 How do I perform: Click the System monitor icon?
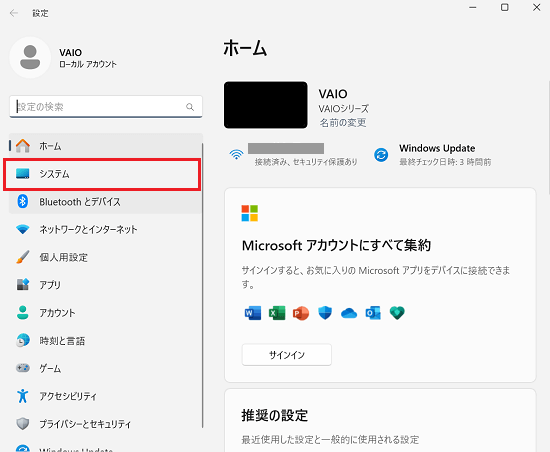23,174
